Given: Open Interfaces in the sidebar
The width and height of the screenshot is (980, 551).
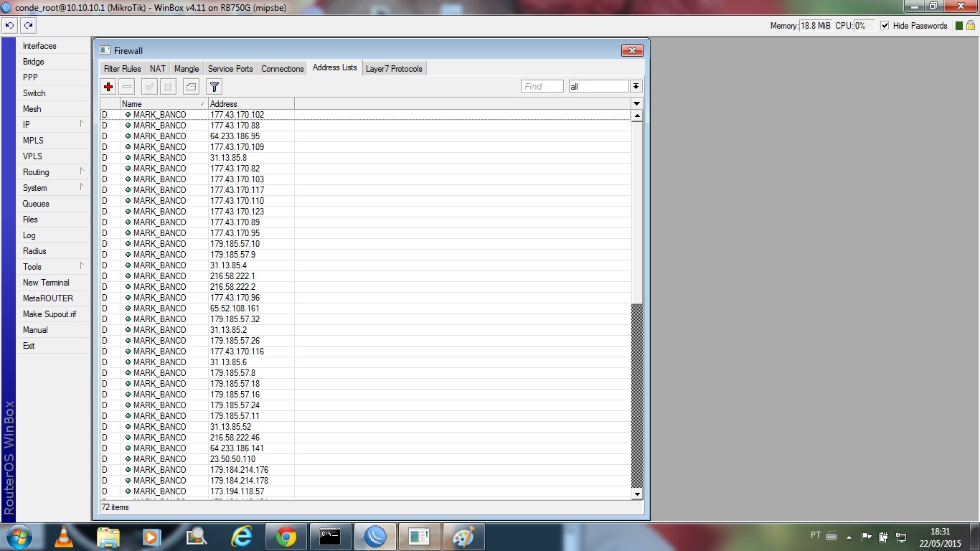Looking at the screenshot, I should click(53, 46).
